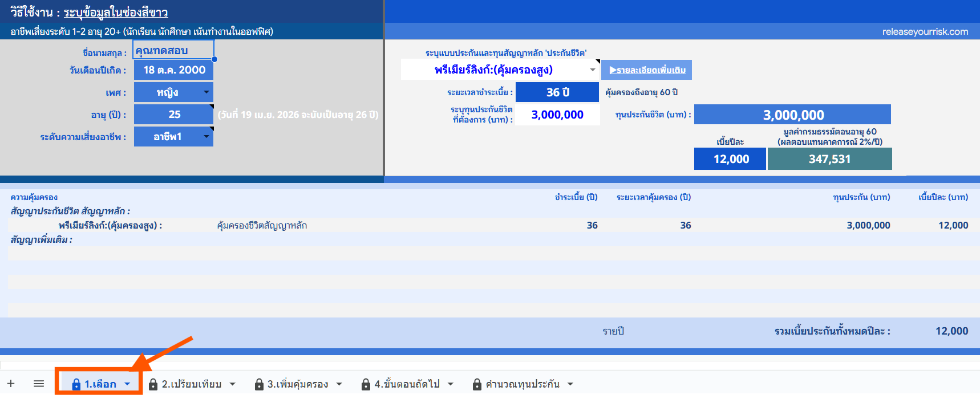The height and width of the screenshot is (395, 980).
Task: Click the releaseyourrisk.com link
Action: pyautogui.click(x=925, y=32)
